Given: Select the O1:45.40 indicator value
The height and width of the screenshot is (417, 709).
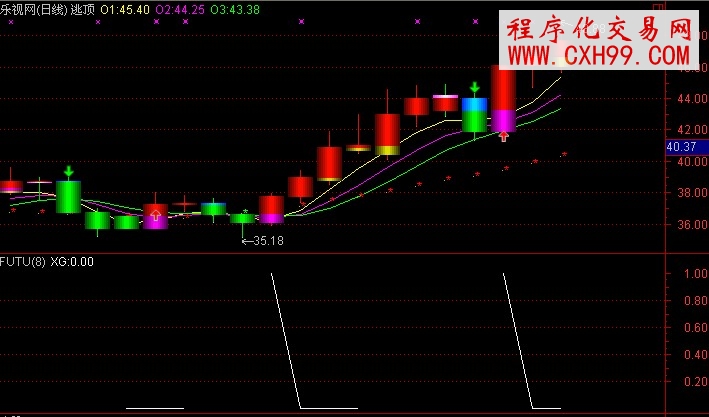Looking at the screenshot, I should tap(131, 9).
